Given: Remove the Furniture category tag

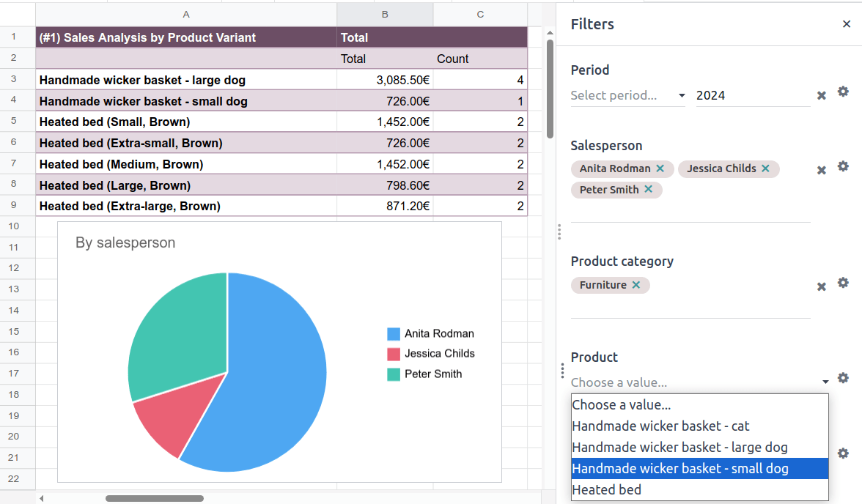Looking at the screenshot, I should (x=636, y=286).
